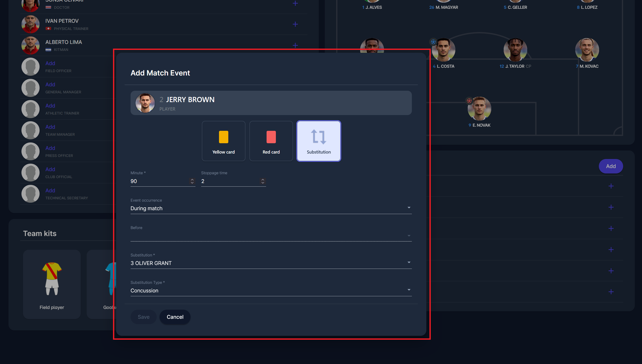Select the Yellow card event type
This screenshot has width=642, height=364.
coord(223,141)
